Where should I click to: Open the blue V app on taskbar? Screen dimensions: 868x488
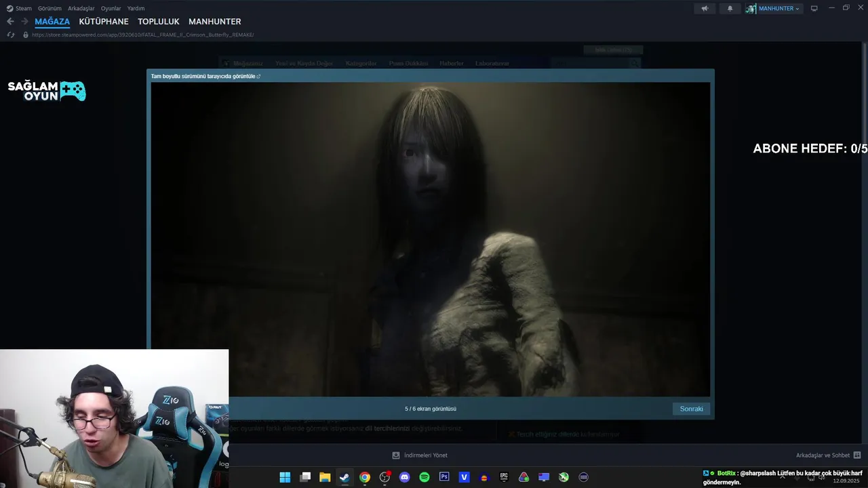click(x=464, y=477)
